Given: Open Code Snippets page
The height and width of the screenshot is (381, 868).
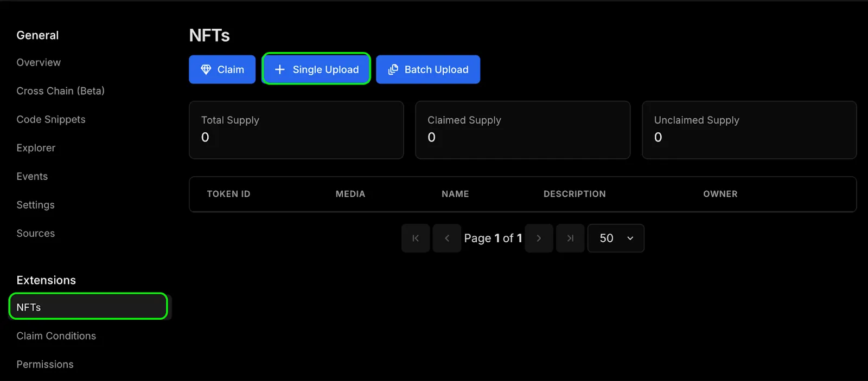Looking at the screenshot, I should [51, 119].
